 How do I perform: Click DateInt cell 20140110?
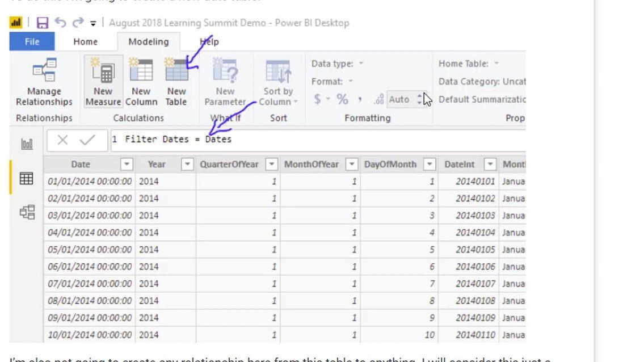pos(468,335)
